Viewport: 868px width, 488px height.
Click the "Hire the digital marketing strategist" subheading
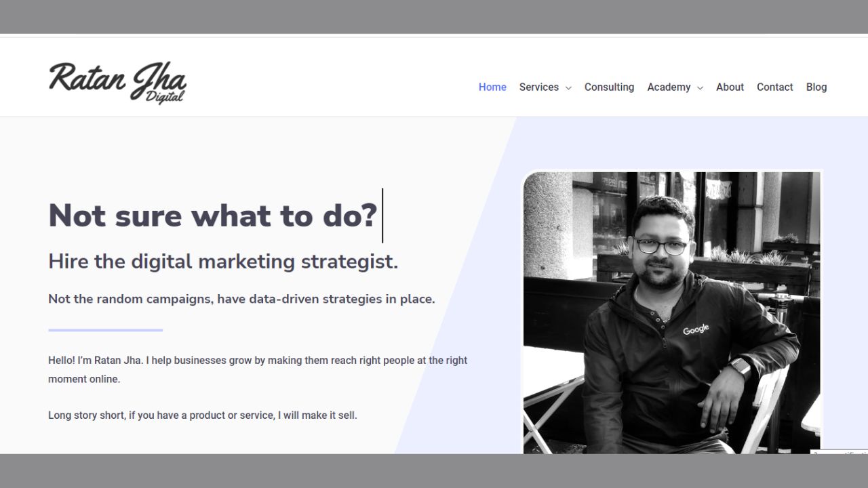click(x=223, y=262)
